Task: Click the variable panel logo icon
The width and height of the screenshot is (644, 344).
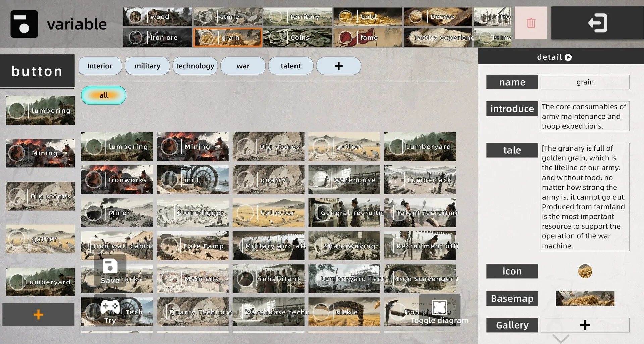Action: (x=24, y=24)
